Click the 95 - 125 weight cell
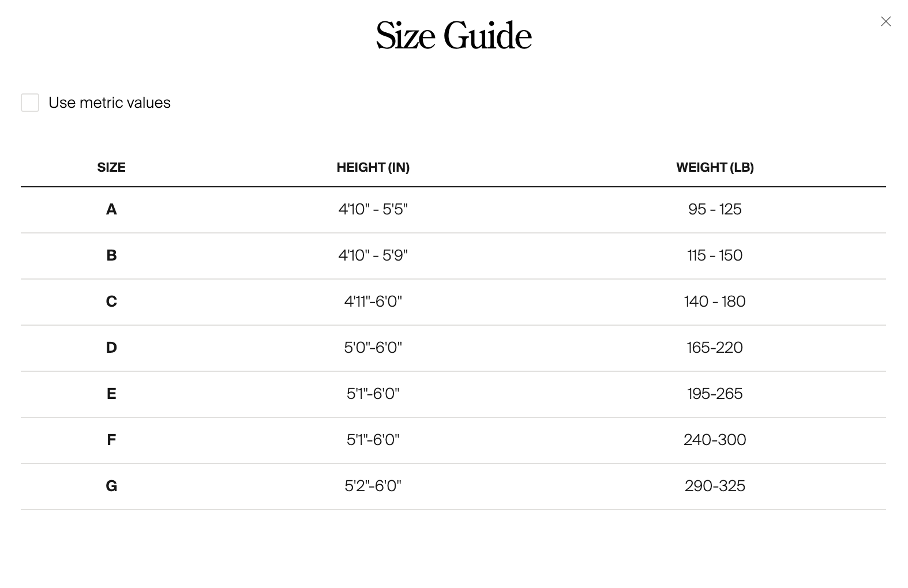 (715, 209)
